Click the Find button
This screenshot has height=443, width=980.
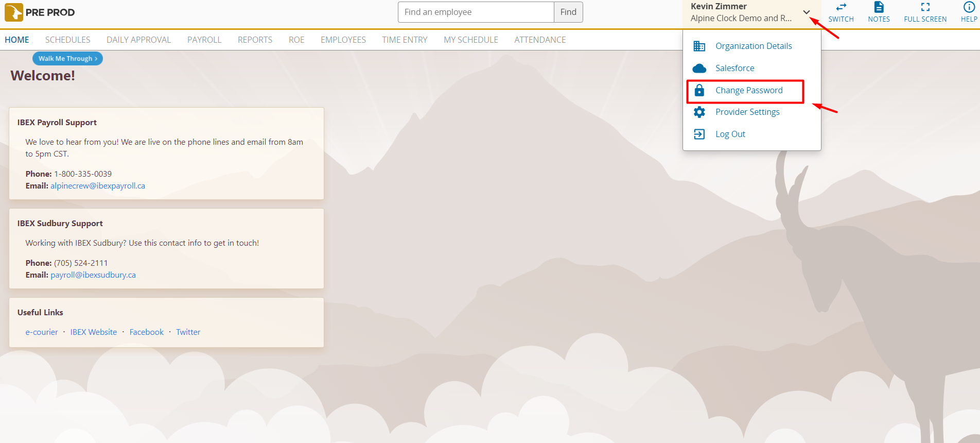tap(568, 12)
